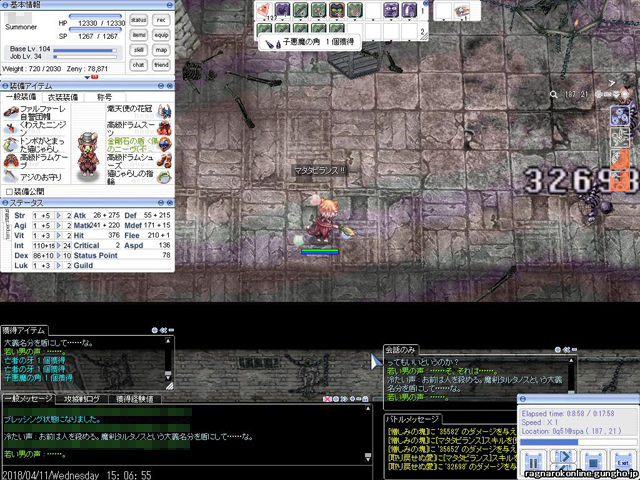Open the friend list button
Viewport: 640px width, 480px height.
tap(162, 64)
